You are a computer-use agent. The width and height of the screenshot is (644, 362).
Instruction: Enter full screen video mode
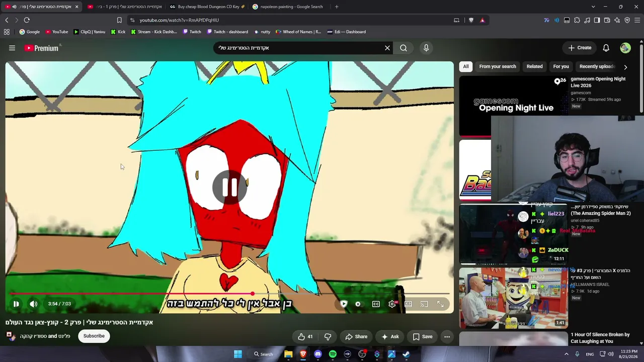(x=440, y=304)
